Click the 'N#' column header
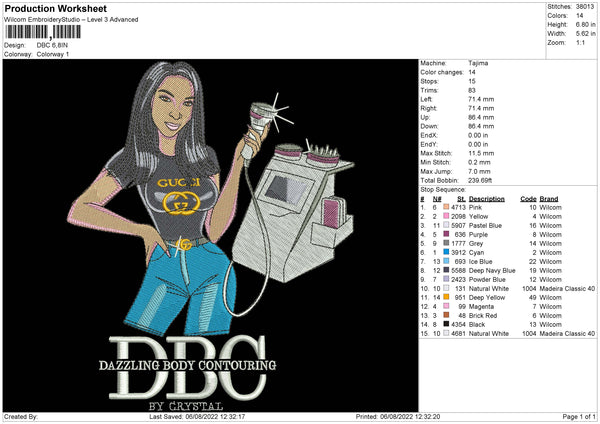Viewport: 600px width, 424px height. tap(437, 199)
